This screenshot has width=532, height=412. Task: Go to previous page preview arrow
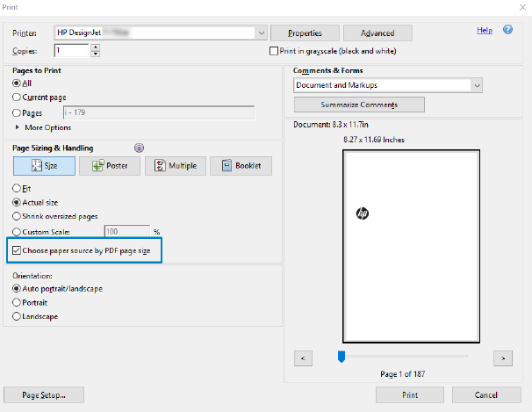coord(302,358)
